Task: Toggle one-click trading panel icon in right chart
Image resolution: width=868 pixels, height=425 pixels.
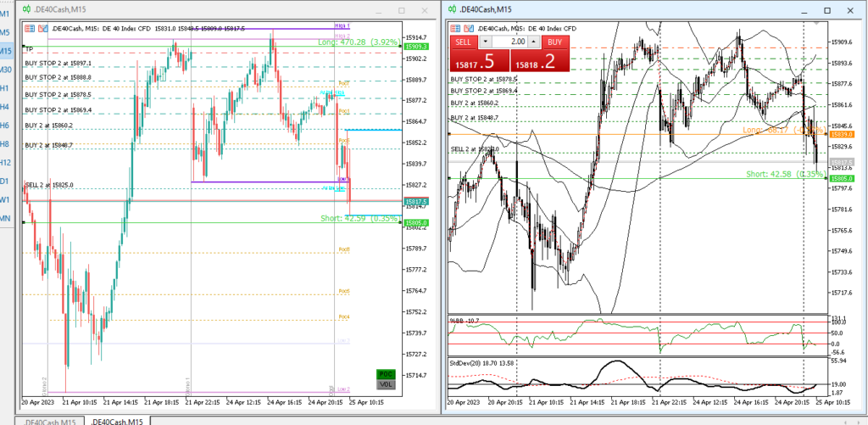Action: pyautogui.click(x=456, y=28)
